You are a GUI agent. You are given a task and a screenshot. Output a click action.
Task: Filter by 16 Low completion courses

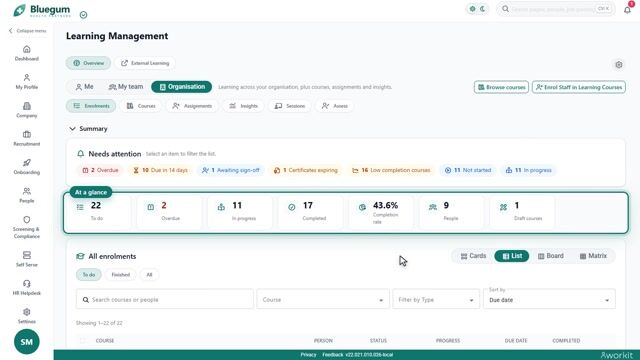(391, 170)
